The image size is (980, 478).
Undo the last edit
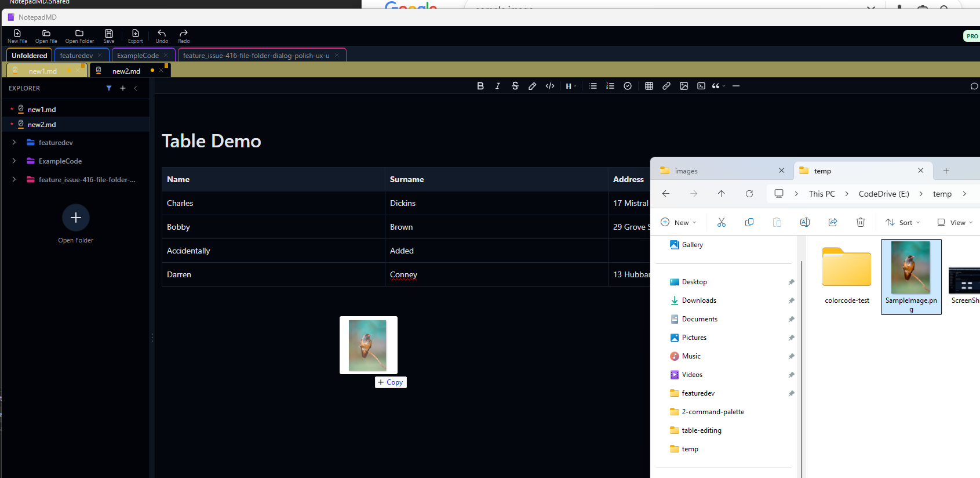click(162, 36)
